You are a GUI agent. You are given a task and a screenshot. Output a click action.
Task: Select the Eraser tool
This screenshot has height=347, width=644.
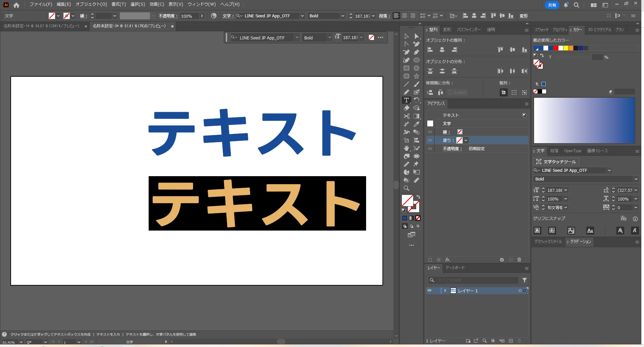pyautogui.click(x=406, y=108)
